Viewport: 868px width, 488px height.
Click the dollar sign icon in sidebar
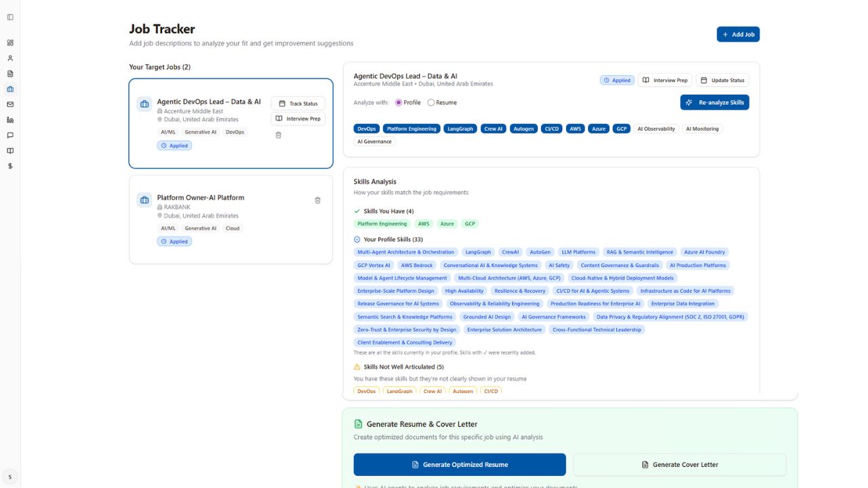pyautogui.click(x=10, y=166)
